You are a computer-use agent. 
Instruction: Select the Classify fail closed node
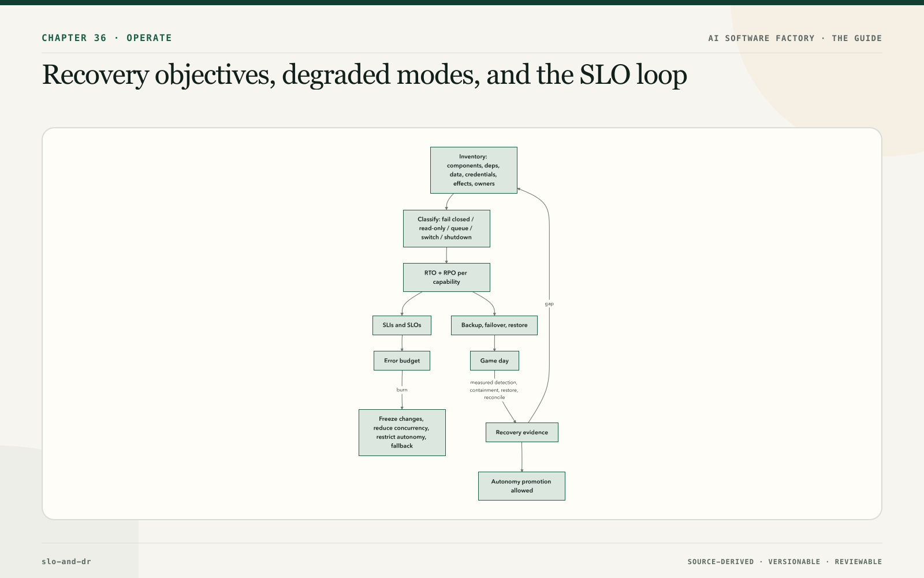coord(446,228)
